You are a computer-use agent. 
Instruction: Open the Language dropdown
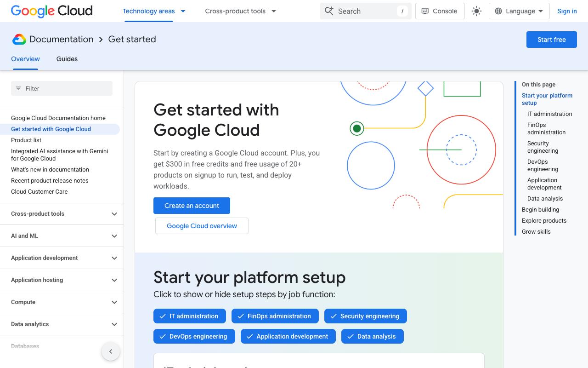click(519, 11)
